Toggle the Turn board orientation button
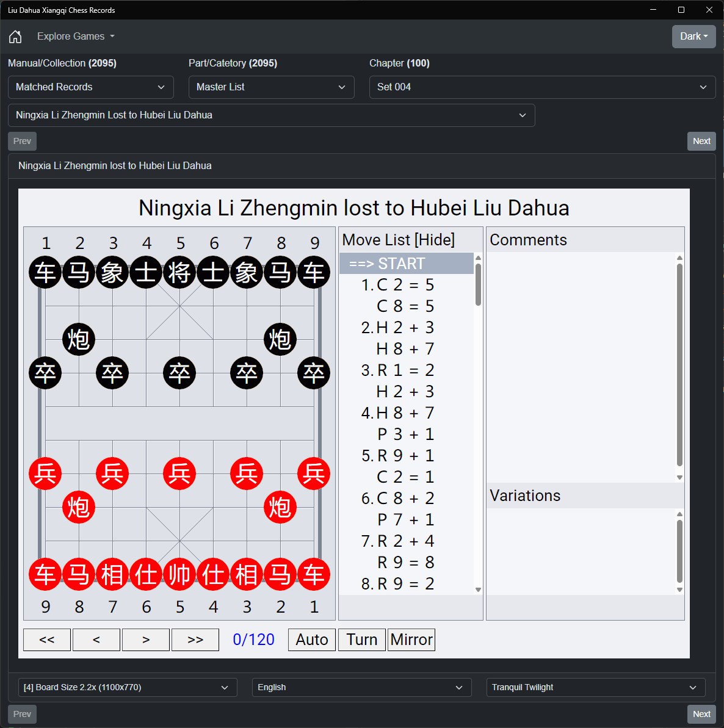 (x=362, y=640)
